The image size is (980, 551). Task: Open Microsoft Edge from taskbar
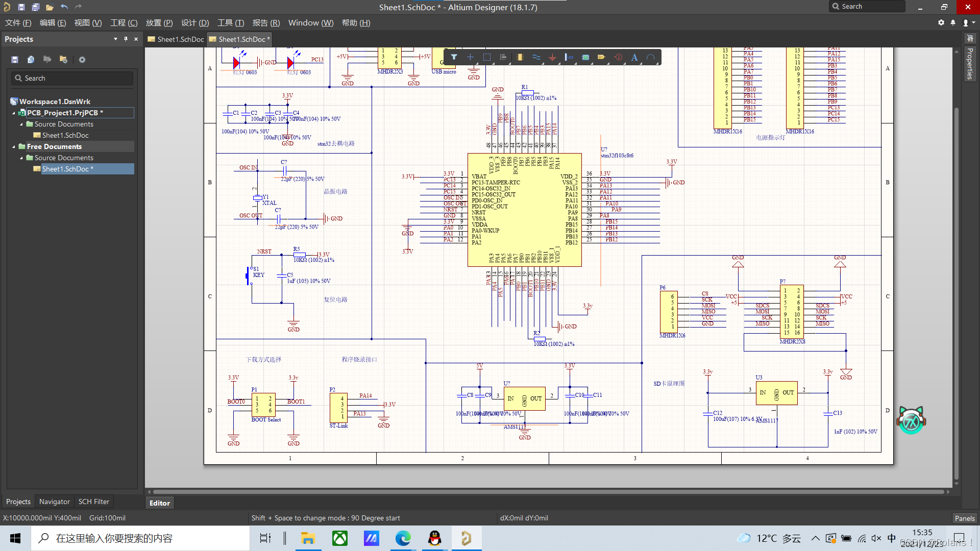(403, 538)
